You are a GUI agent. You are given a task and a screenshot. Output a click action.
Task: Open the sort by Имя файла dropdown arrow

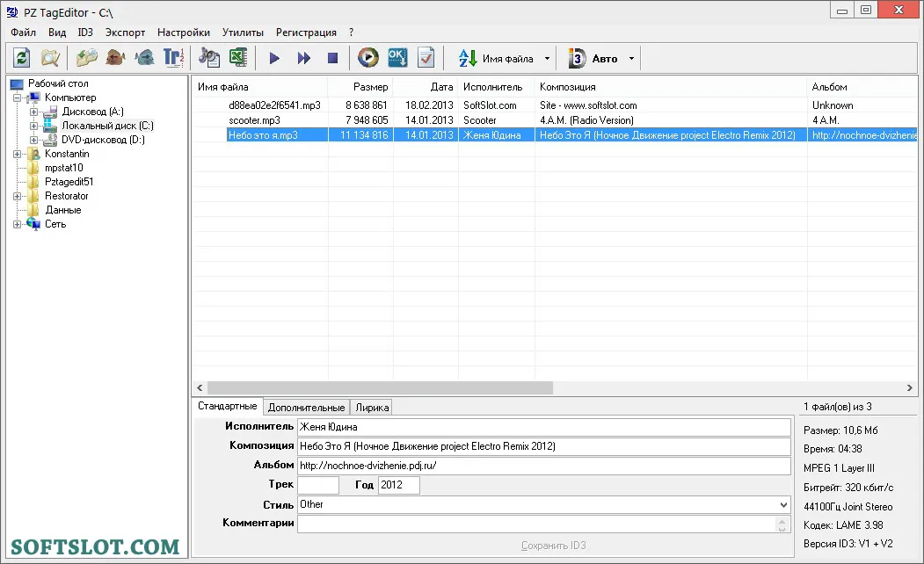547,58
